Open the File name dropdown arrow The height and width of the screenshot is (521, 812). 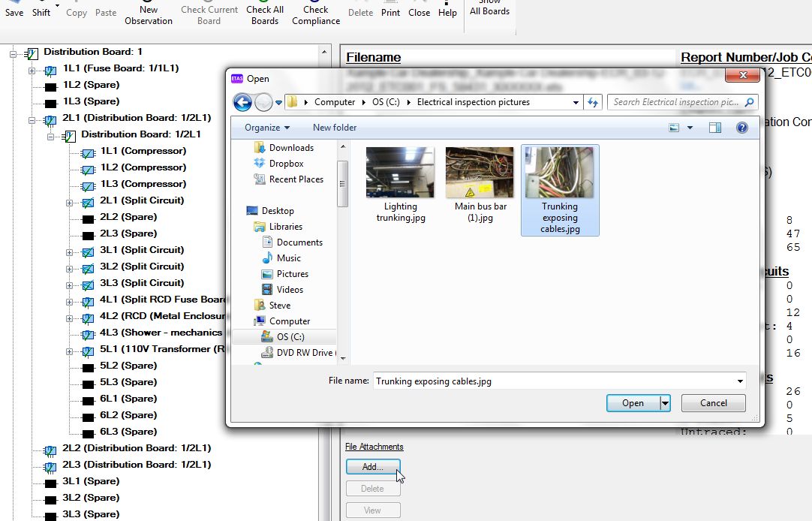point(740,381)
